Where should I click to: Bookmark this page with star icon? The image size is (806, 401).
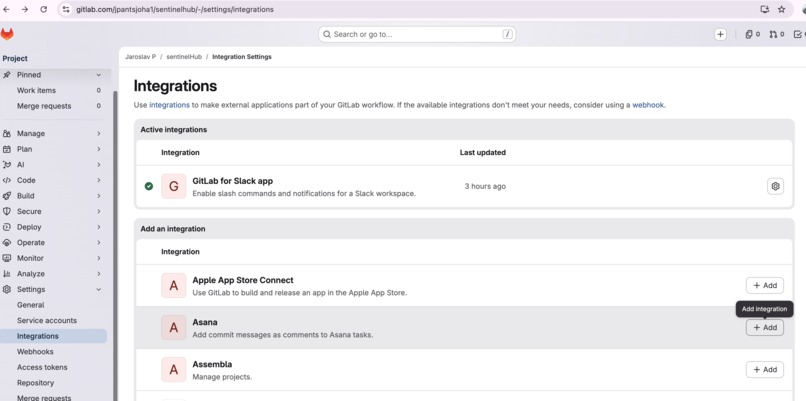point(781,9)
